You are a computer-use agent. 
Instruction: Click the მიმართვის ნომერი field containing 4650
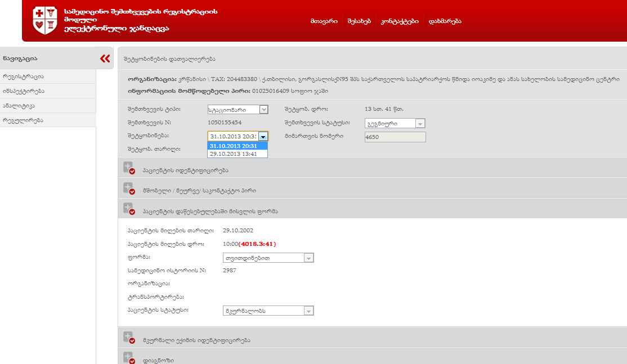coord(395,137)
